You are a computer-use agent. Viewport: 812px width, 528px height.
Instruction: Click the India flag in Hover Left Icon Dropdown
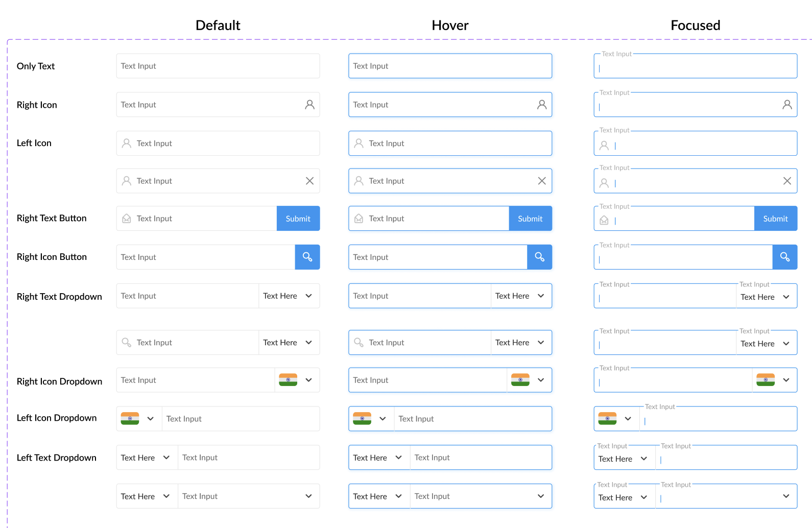[362, 419]
